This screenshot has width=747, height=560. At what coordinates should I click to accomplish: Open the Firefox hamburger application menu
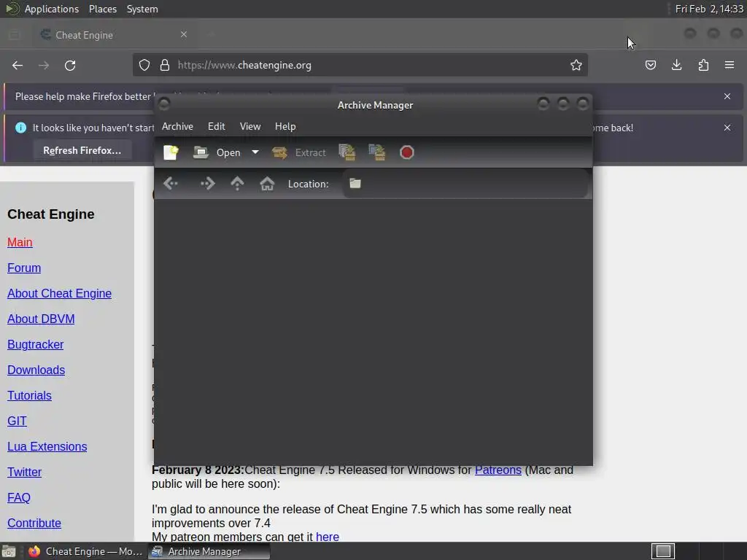click(x=729, y=65)
